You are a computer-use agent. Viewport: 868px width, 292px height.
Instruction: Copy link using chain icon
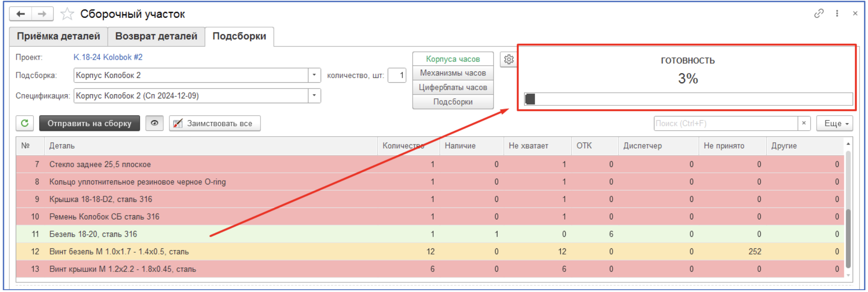818,13
